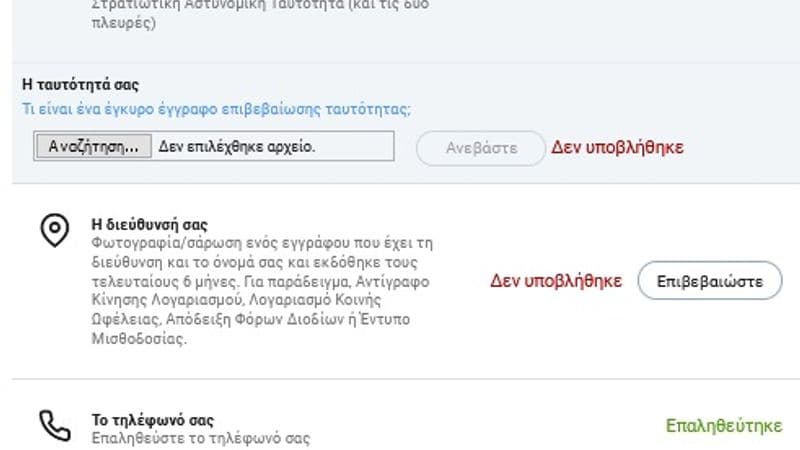Click the Το τηλέφωνό σας heading
This screenshot has width=800, height=450.
pos(153,420)
